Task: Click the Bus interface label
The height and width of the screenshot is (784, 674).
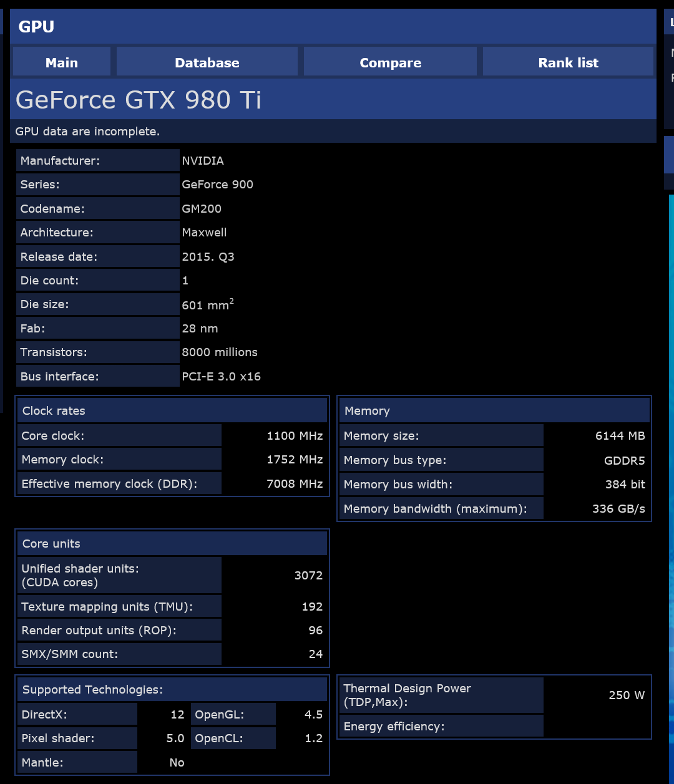Action: (x=59, y=377)
